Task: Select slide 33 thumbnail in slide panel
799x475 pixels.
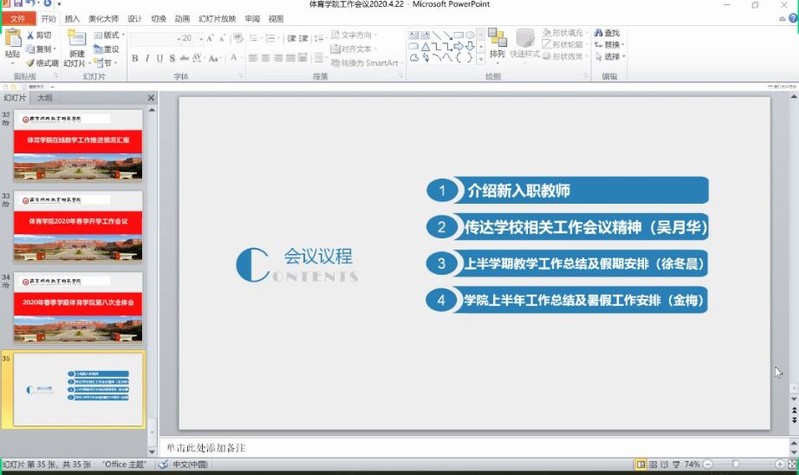Action: click(x=78, y=230)
